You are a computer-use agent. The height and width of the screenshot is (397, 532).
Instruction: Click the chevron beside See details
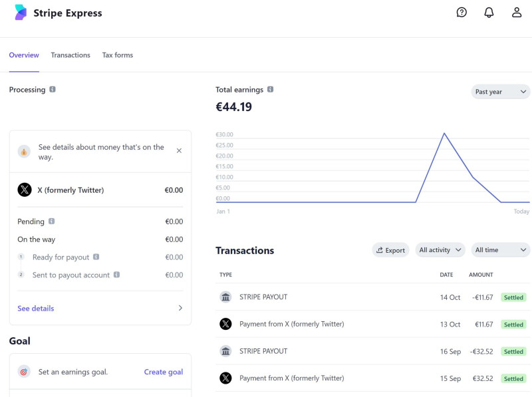coord(180,308)
